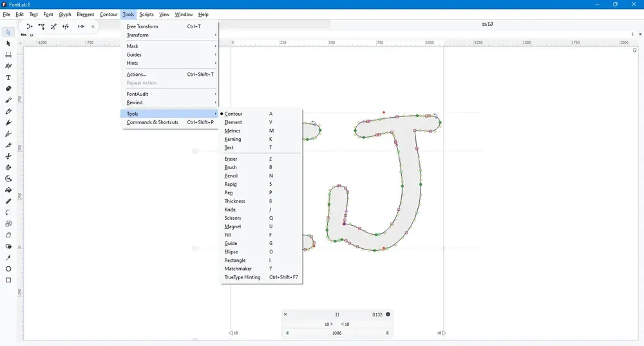Screen dimensions: 644x346
Task: Select the Fill bucket tool icon
Action: click(8, 190)
